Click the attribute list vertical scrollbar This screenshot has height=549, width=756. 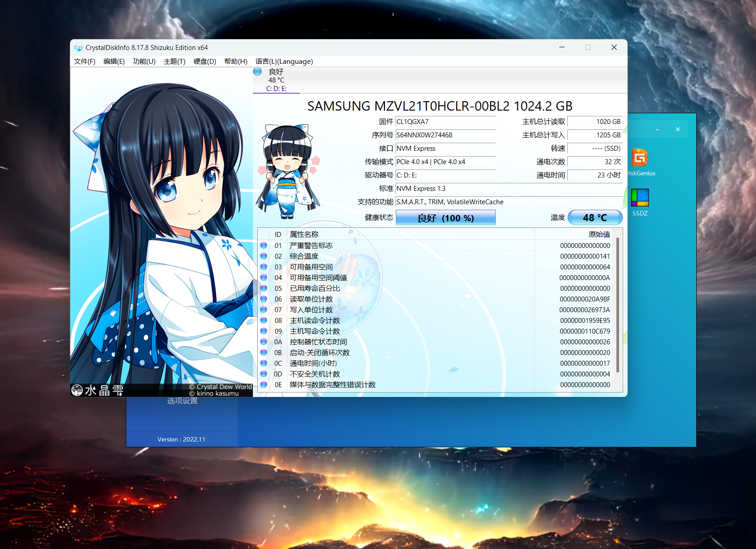tap(618, 305)
